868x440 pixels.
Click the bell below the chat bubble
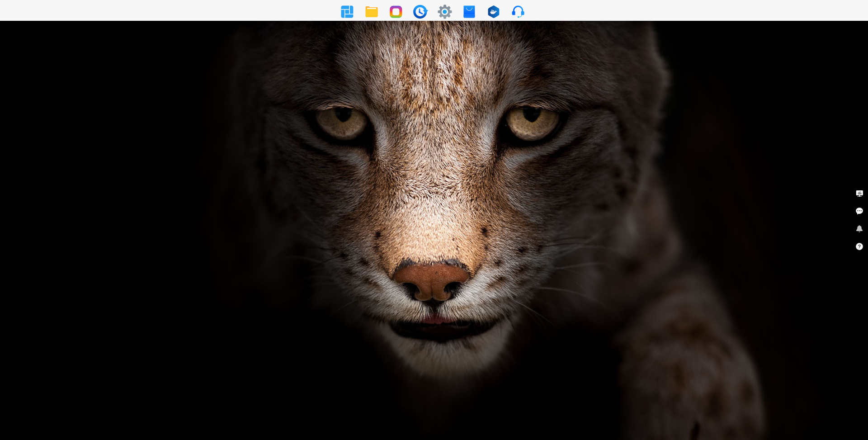(x=859, y=229)
